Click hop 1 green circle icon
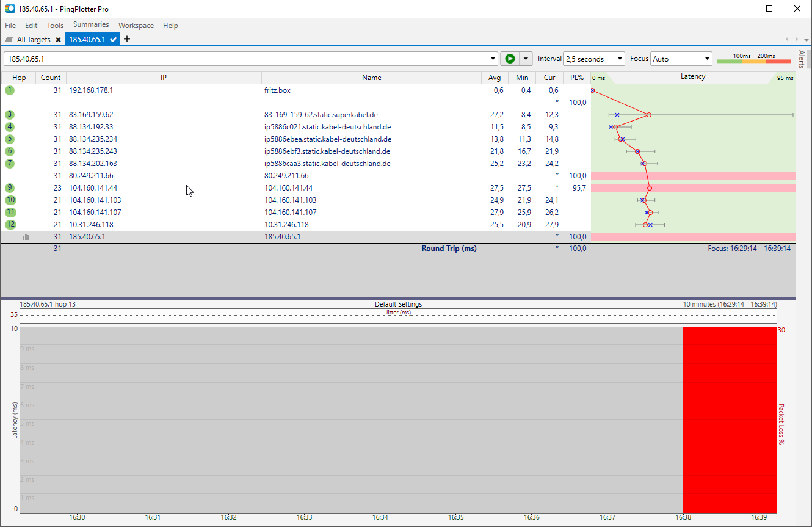 pyautogui.click(x=10, y=90)
